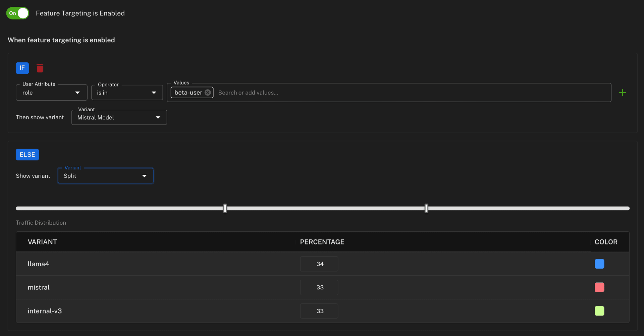Select the internal-v3 variant name
This screenshot has height=336, width=644.
tap(45, 311)
